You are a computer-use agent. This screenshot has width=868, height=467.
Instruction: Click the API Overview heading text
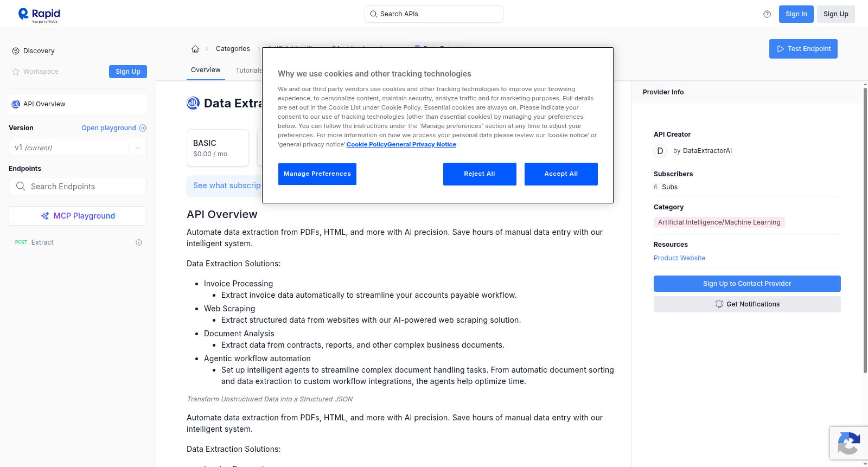pos(222,214)
